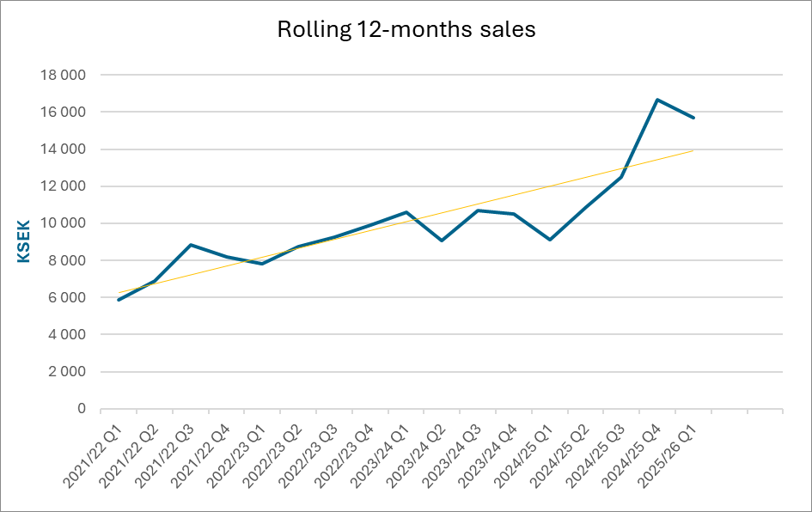
Task: Select the KSEK vertical axis title
Action: pyautogui.click(x=23, y=240)
